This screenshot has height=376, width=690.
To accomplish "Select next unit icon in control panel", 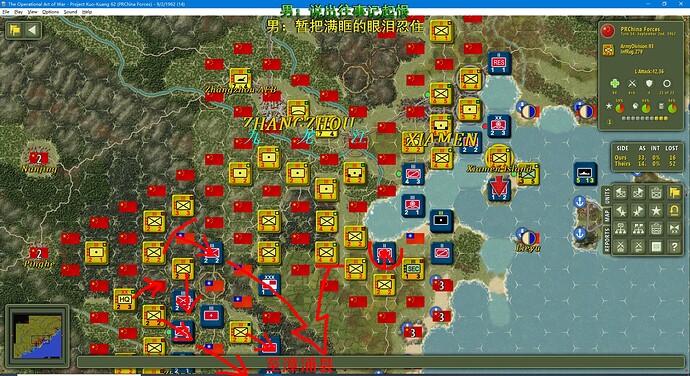I will point(639,192).
